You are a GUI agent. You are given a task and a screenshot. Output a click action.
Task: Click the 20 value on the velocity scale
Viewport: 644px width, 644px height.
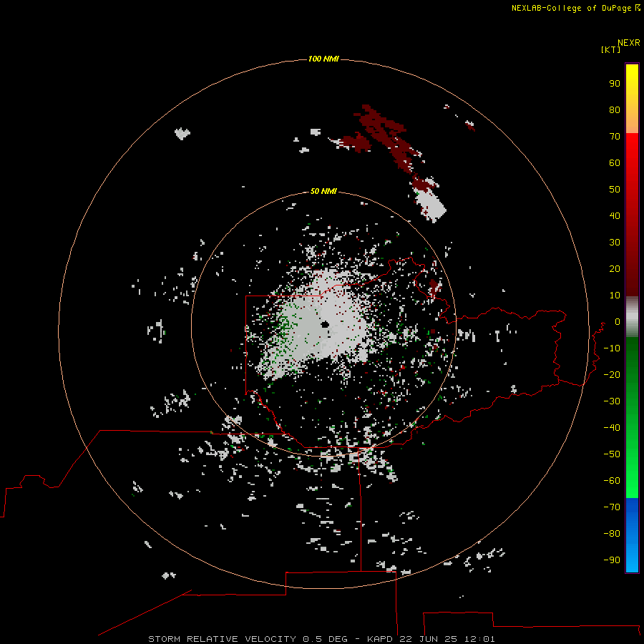coord(615,268)
